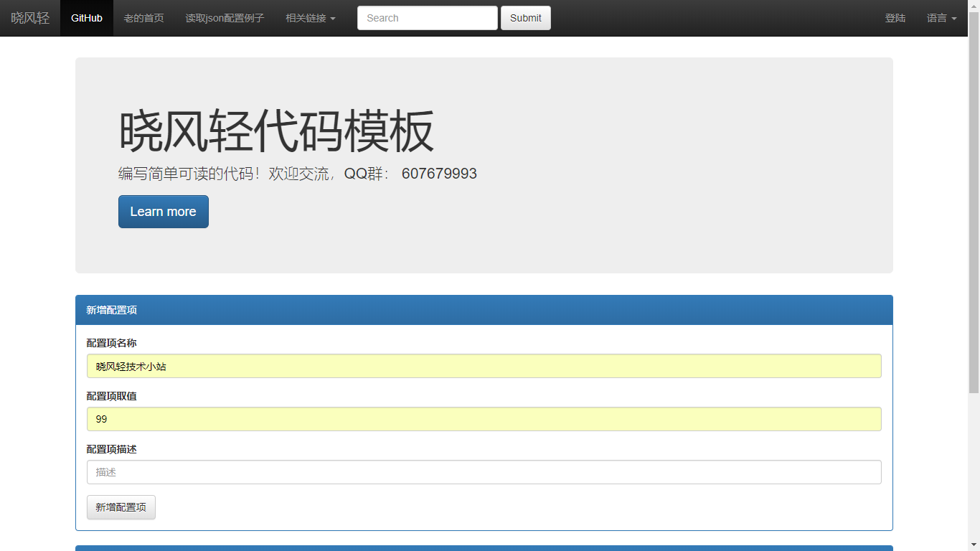
Task: Click the 登陆 login link
Action: tap(895, 18)
